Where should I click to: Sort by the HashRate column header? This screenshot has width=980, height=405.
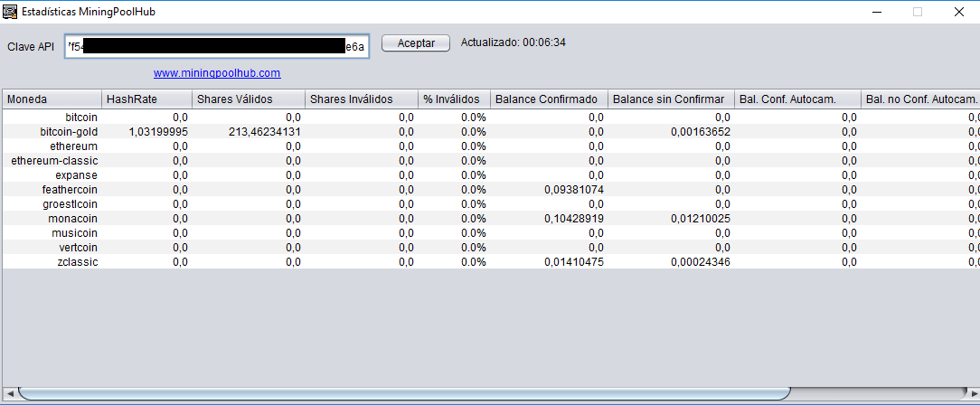point(146,99)
